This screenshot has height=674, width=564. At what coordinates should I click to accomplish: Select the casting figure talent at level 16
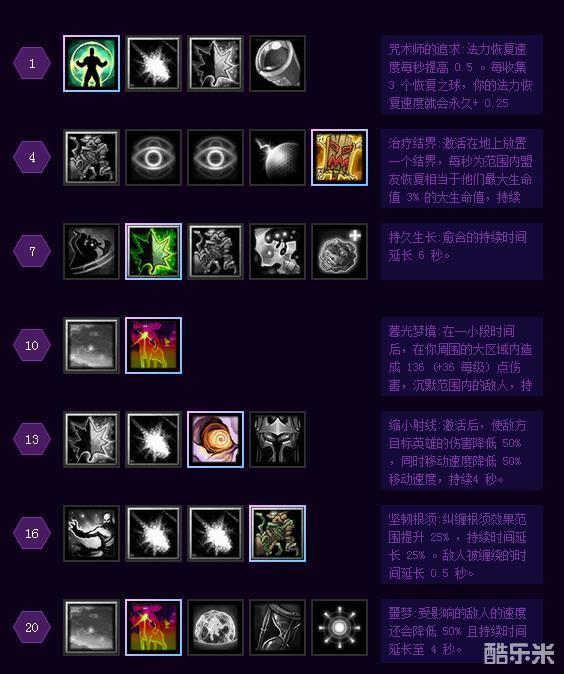tap(91, 533)
